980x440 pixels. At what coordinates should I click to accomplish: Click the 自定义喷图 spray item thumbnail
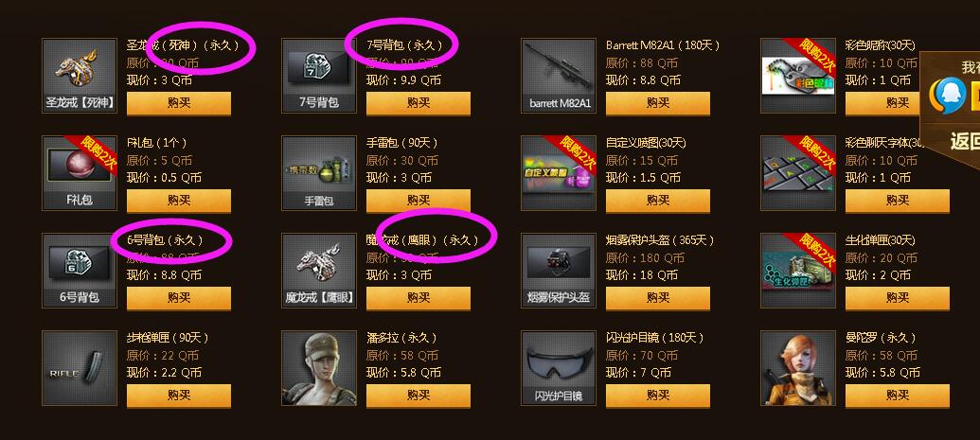pos(558,173)
